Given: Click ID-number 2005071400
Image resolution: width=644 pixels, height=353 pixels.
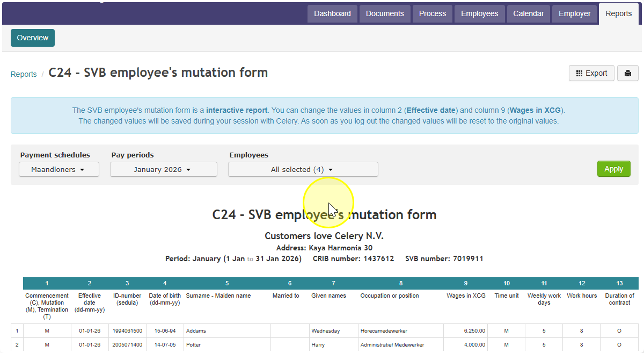Looking at the screenshot, I should [x=127, y=345].
